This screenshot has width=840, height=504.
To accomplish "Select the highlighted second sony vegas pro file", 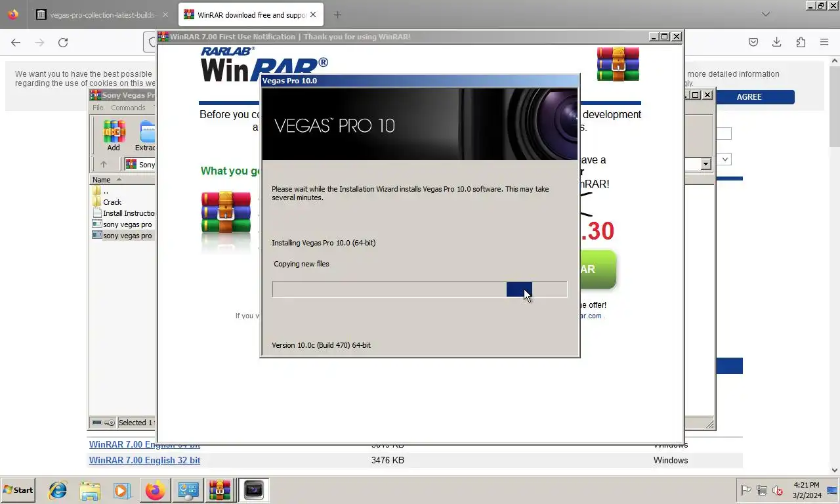I will pyautogui.click(x=123, y=236).
